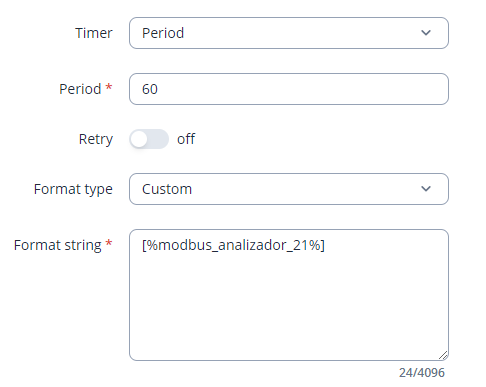Click the resize grip icon of the Format string box
Screen dimensions: 486x387
(x=443, y=355)
